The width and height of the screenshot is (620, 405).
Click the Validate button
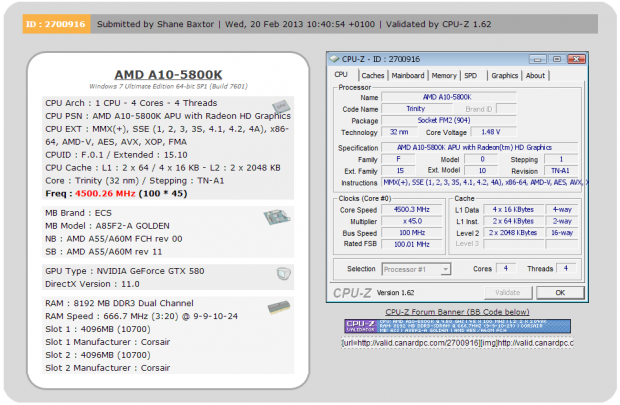coord(508,293)
